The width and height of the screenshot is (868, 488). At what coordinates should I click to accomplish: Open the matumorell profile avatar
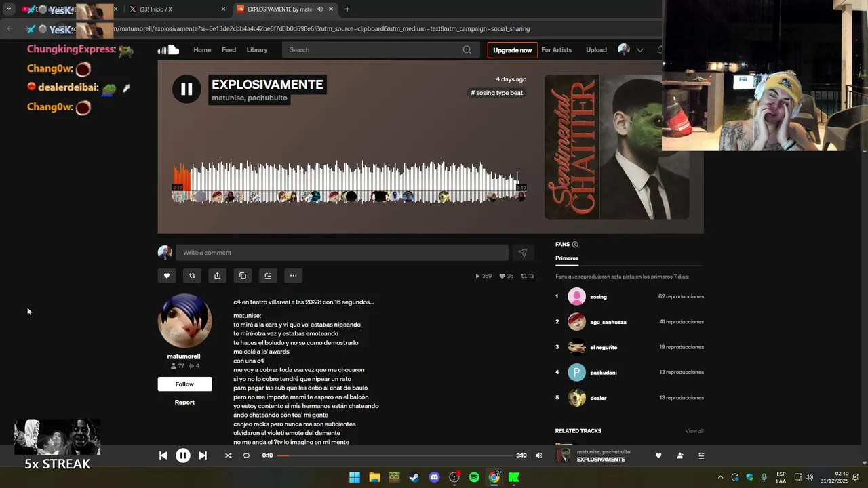click(184, 321)
